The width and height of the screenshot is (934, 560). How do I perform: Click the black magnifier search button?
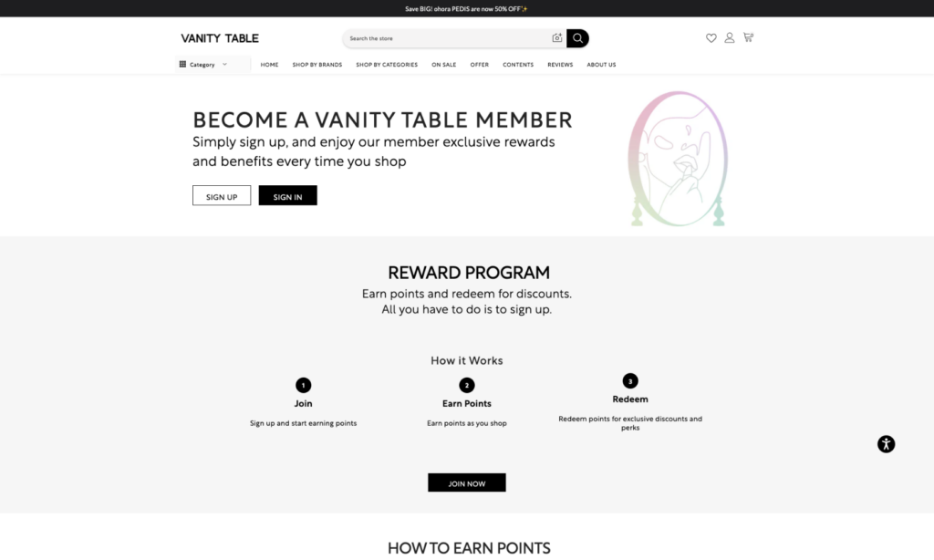[577, 38]
